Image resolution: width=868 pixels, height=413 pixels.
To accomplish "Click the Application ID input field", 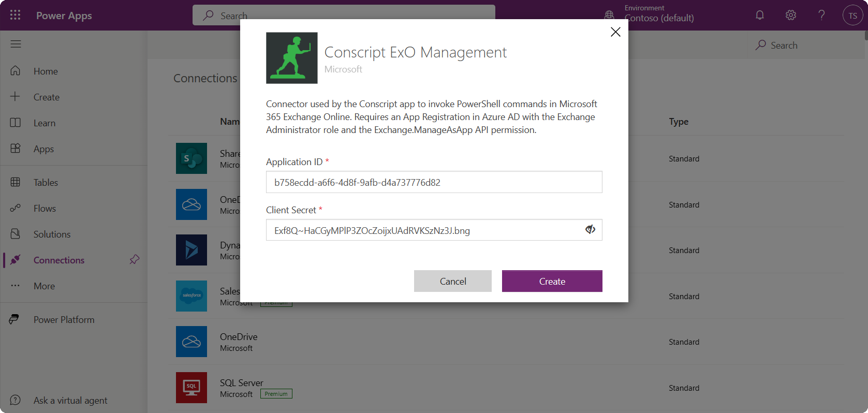I will point(434,182).
